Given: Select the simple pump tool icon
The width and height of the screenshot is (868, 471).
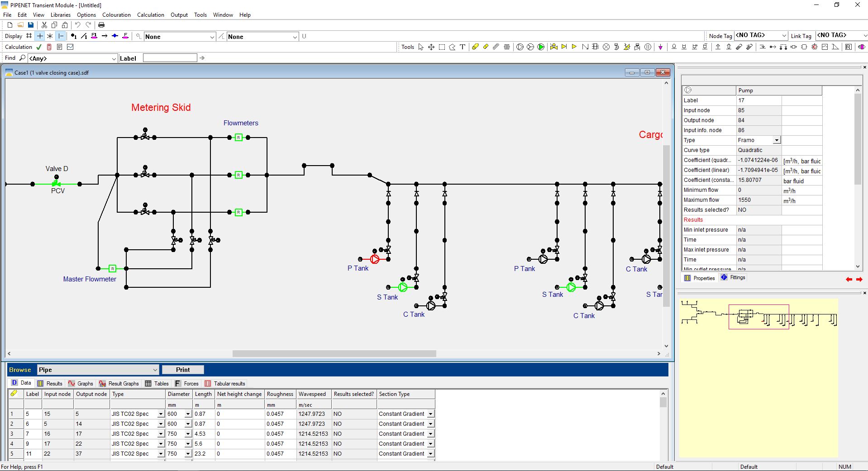Looking at the screenshot, I should coord(520,47).
